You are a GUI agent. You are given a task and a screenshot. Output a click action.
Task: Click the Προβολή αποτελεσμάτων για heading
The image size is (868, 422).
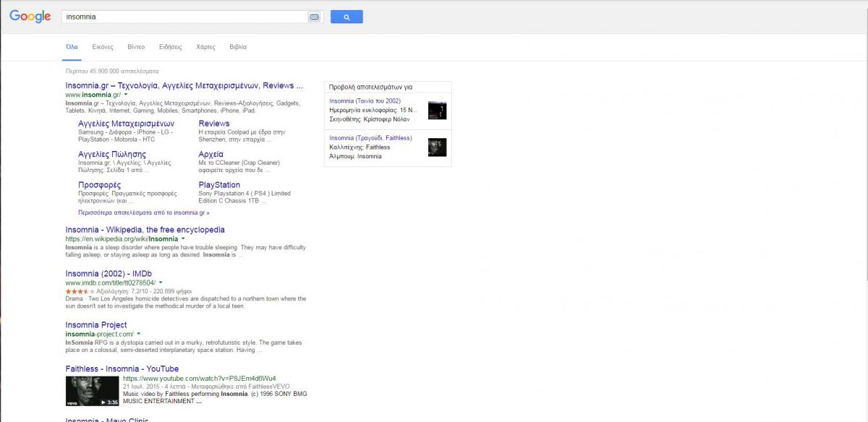[x=371, y=87]
